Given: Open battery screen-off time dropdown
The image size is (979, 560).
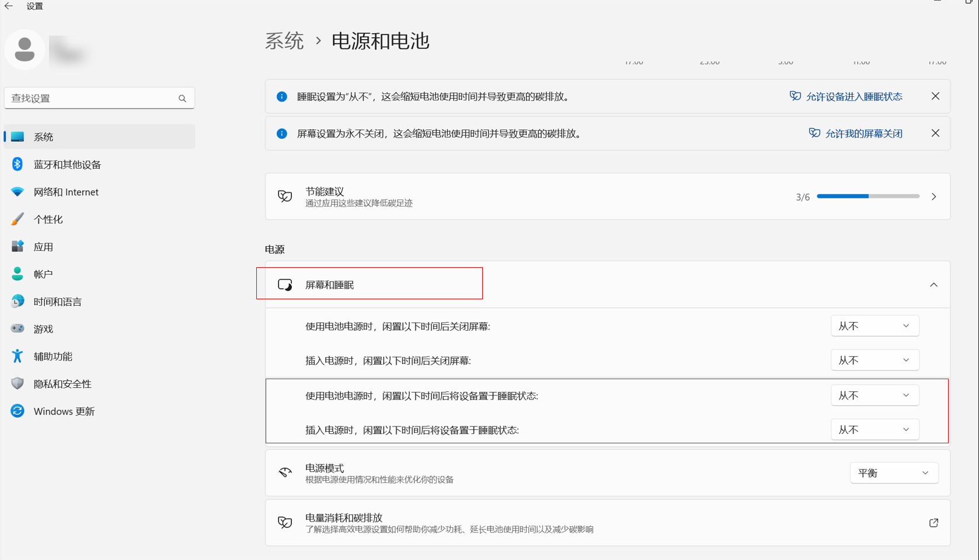Looking at the screenshot, I should [874, 326].
